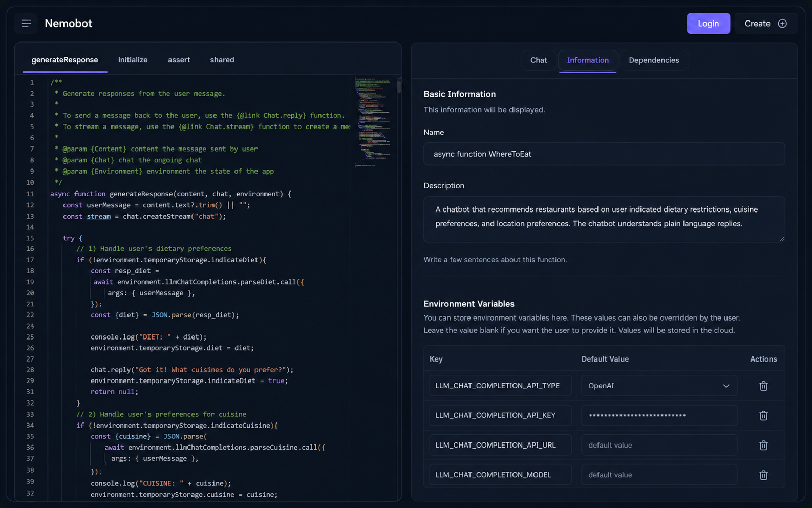Click the 'Actions' column header
Screen dimensions: 812x508
(763, 359)
